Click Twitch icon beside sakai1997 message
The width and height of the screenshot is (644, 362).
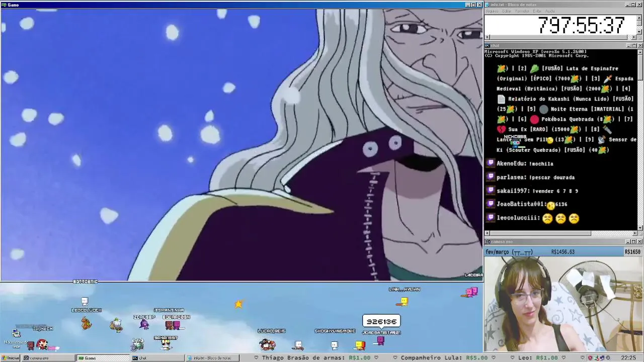pos(491,191)
